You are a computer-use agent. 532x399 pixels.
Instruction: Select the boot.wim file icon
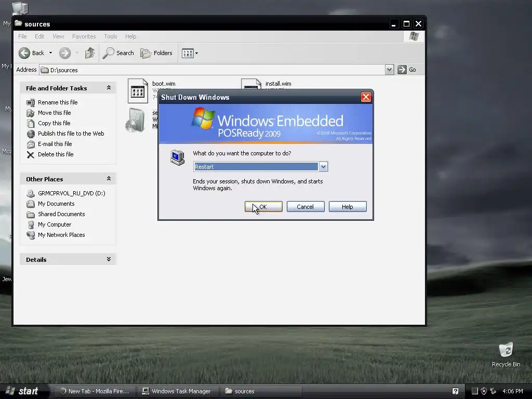point(138,90)
